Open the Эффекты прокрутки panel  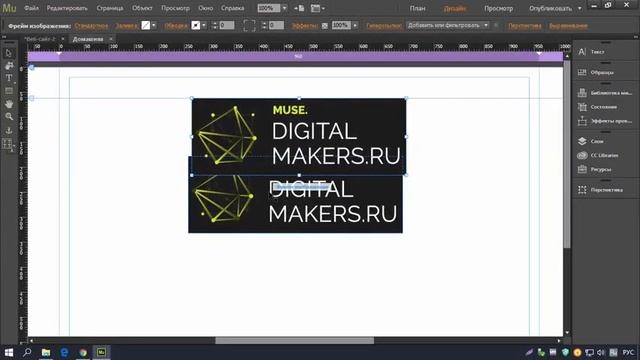coord(606,121)
